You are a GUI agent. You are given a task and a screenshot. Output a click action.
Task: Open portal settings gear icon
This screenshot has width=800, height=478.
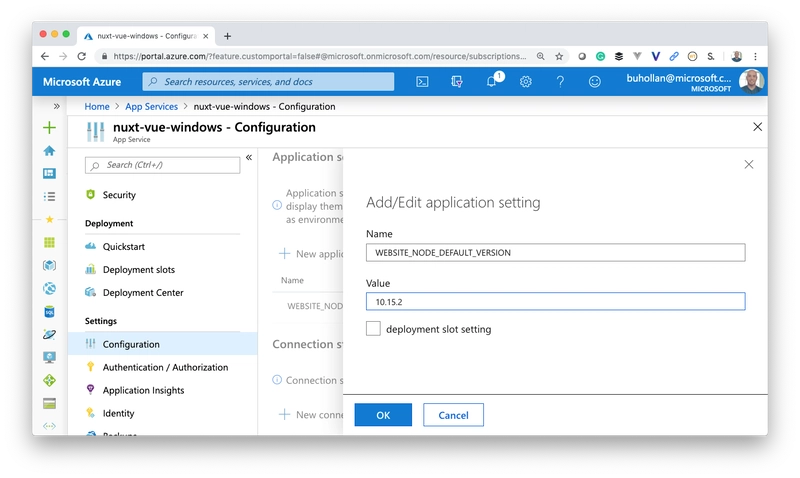point(525,82)
